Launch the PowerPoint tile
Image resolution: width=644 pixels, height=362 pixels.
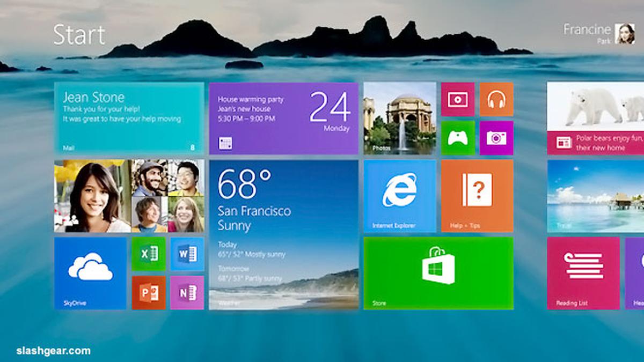149,292
